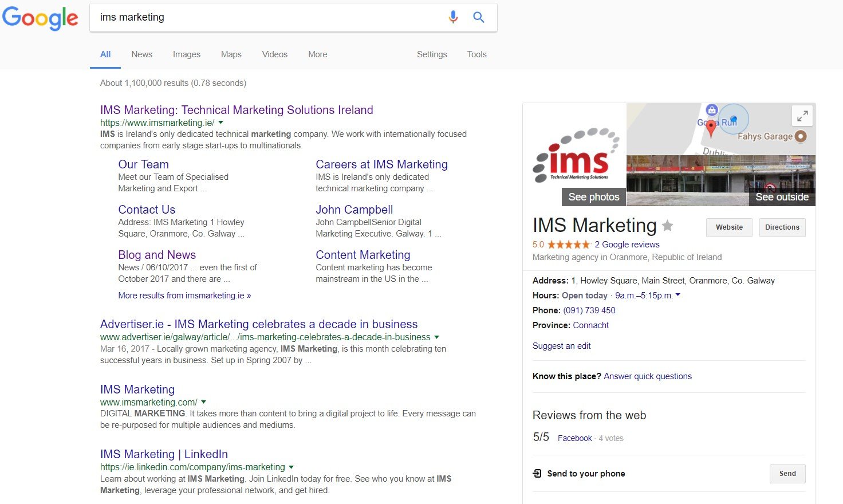Viewport: 843px width, 504px height.
Task: Open dropdown arrow next to advertiser.ie URL
Action: pos(437,337)
